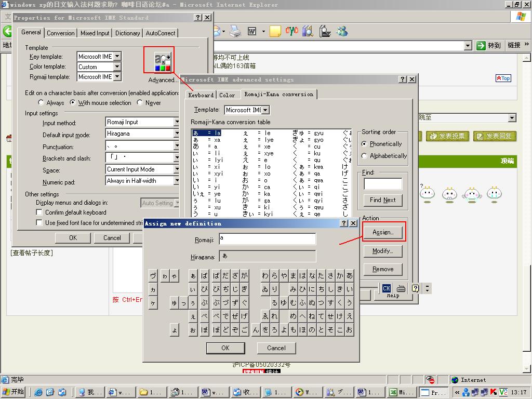Image resolution: width=532 pixels, height=399 pixels.
Task: Click the help '?' on IME advanced settings title bar
Action: pyautogui.click(x=403, y=79)
